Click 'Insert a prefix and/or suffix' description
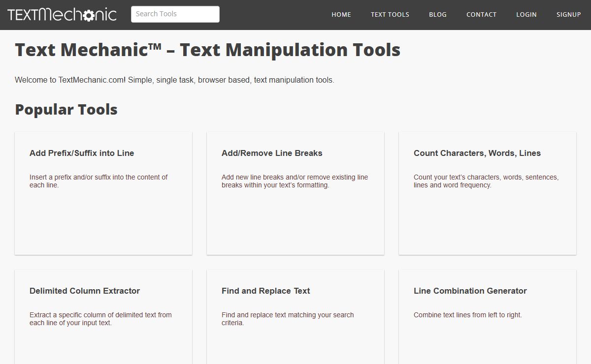591x364 pixels. click(x=98, y=181)
